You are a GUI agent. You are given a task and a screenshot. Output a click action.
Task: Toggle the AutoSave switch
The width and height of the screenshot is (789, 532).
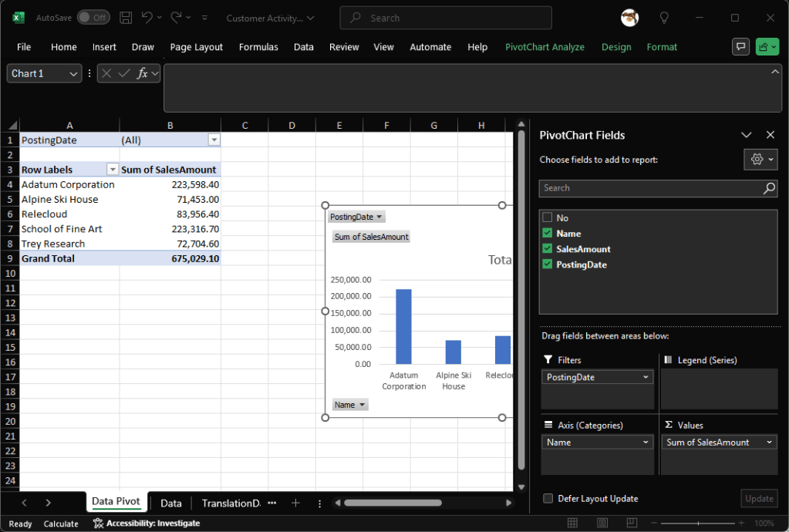tap(93, 18)
